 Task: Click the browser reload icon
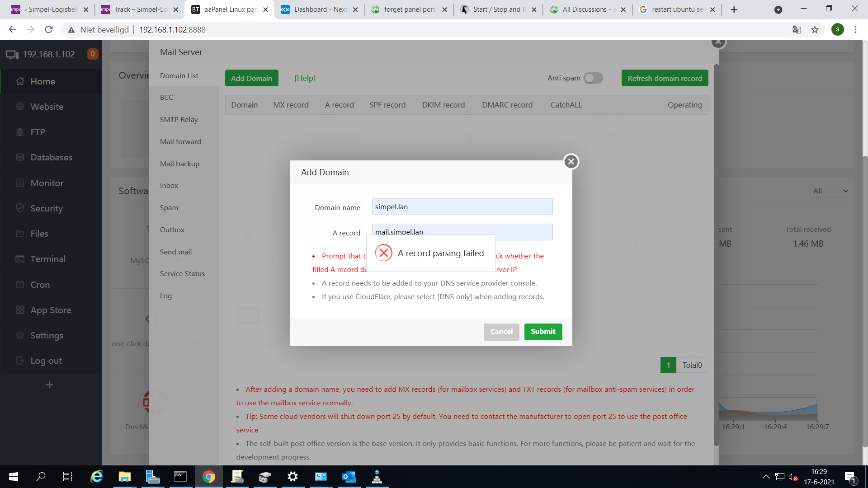tap(49, 30)
